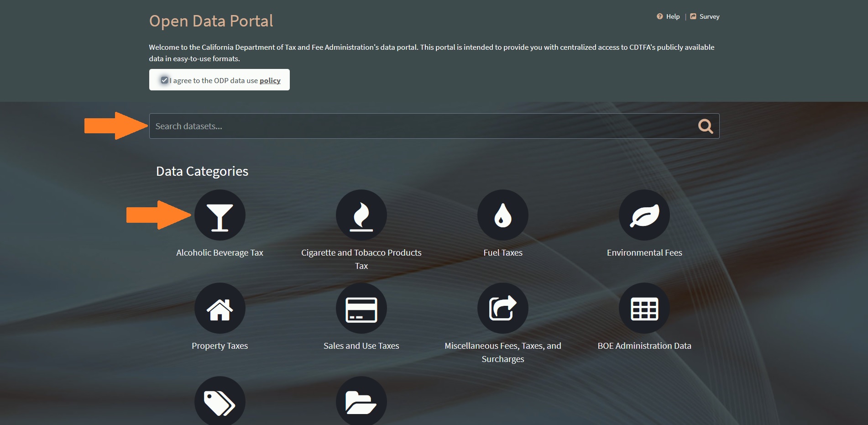Click the Sales and Use Taxes label
Screen dimensions: 868x425
(361, 346)
